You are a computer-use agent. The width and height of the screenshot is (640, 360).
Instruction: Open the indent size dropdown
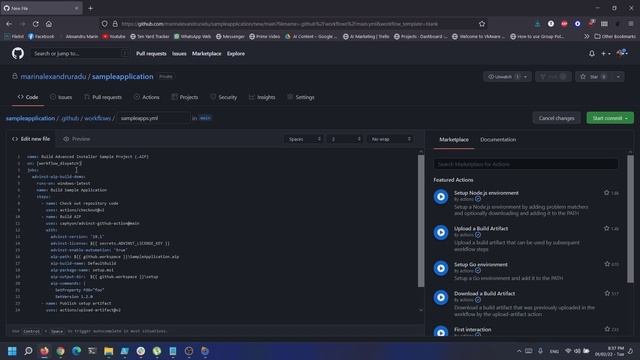click(x=345, y=139)
